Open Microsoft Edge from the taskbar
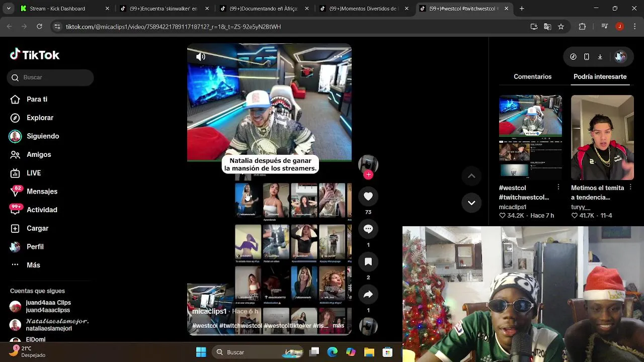The image size is (644, 362). [333, 352]
